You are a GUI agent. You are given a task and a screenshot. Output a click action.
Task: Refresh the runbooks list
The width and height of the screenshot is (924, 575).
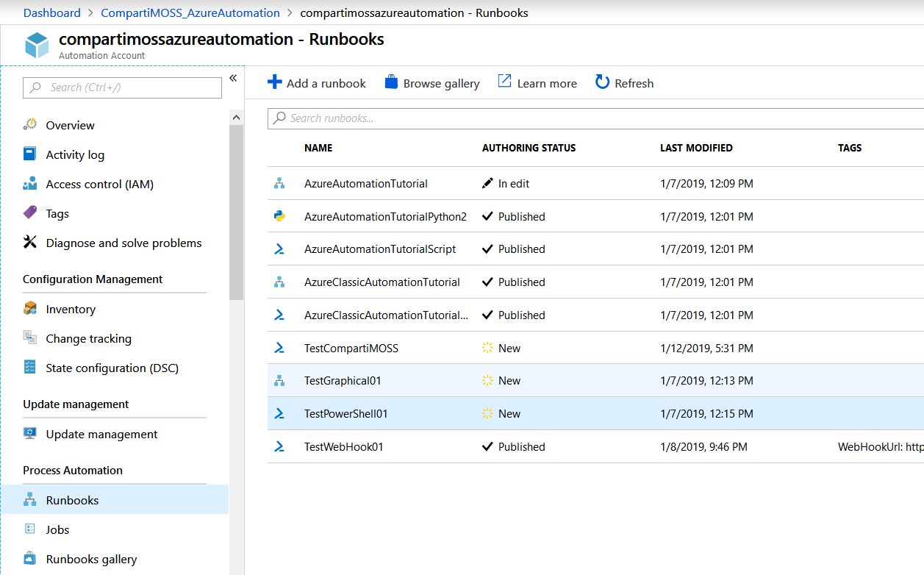click(624, 83)
